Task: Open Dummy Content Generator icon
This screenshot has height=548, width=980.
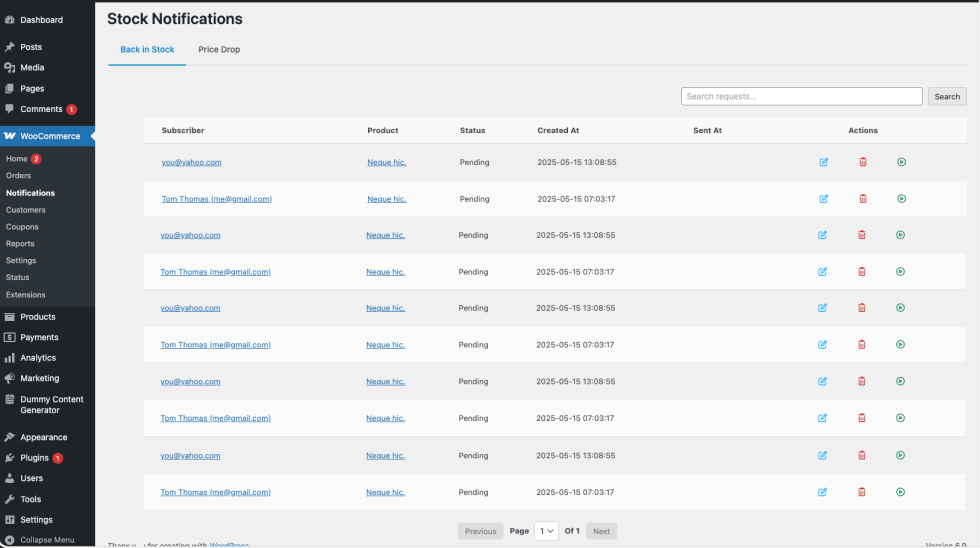Action: [x=9, y=399]
